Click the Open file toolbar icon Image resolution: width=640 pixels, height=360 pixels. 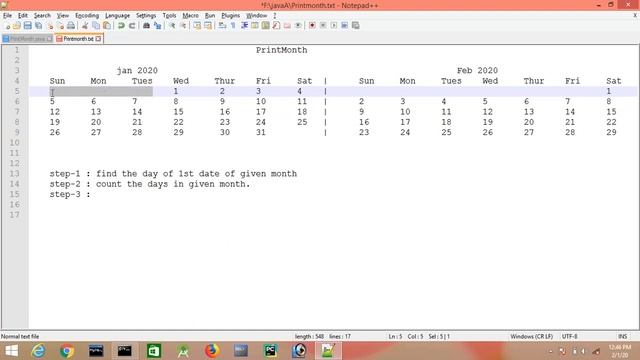[x=17, y=26]
